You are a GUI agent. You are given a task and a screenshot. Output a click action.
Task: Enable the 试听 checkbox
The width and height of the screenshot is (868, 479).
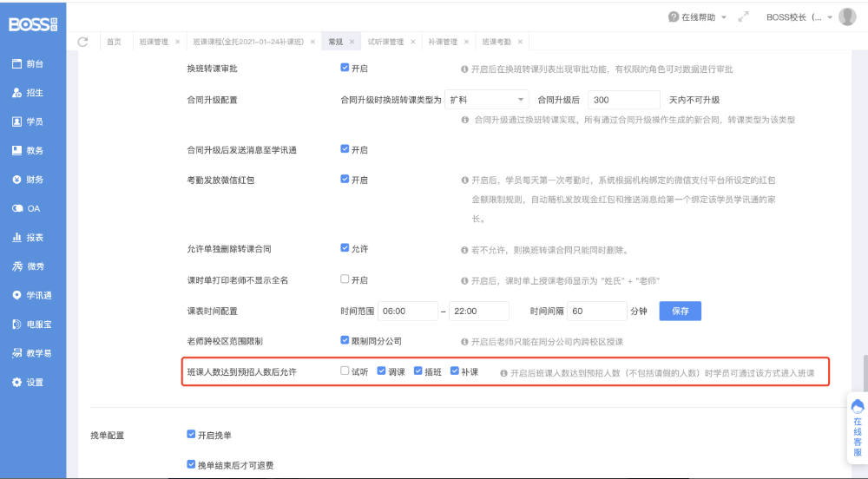(345, 371)
